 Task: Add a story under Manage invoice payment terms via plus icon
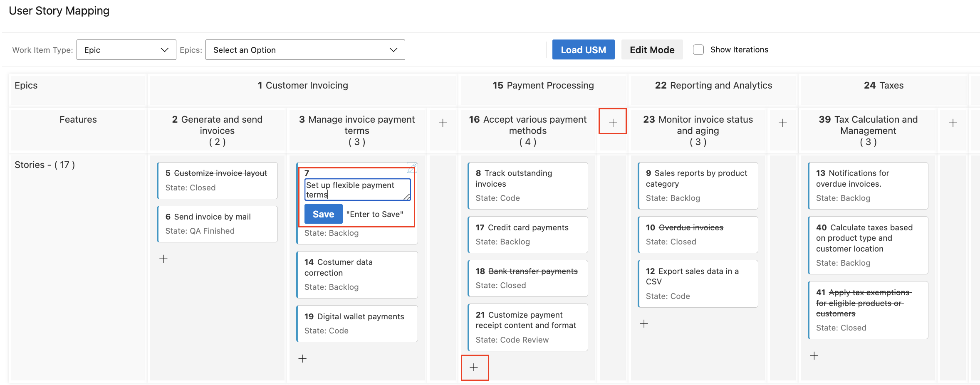click(x=302, y=358)
